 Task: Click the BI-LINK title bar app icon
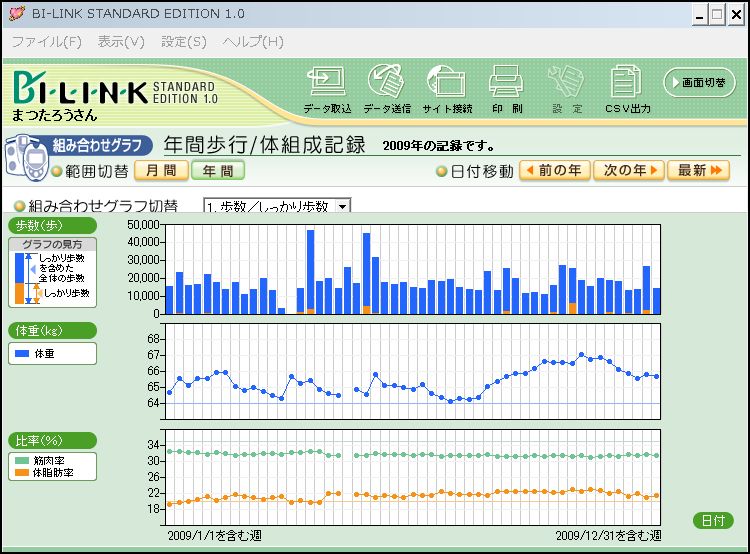coord(15,14)
